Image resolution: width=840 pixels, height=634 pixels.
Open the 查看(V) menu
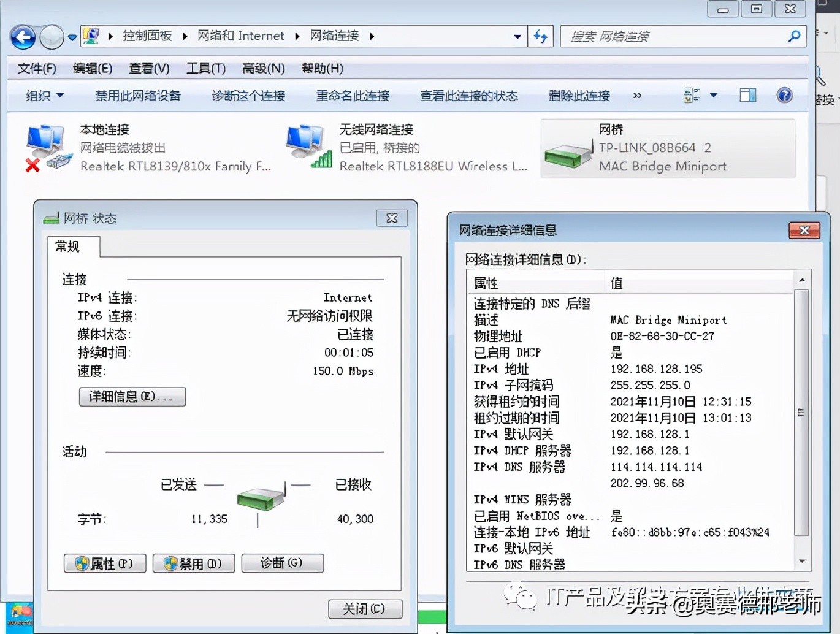point(149,68)
